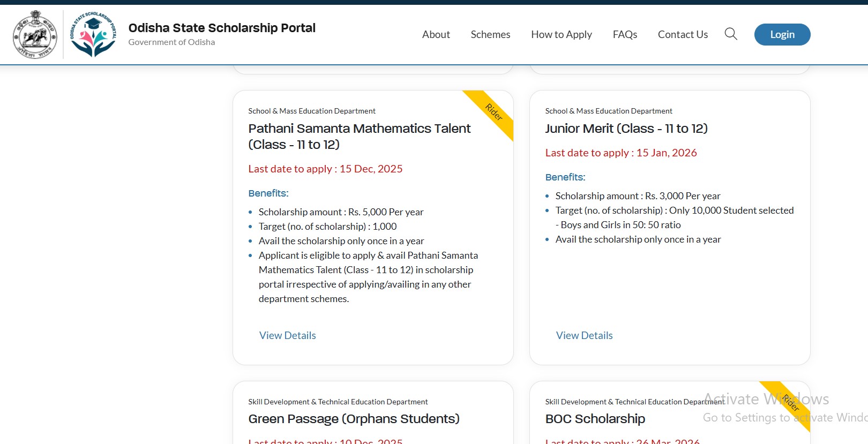Image resolution: width=868 pixels, height=444 pixels.
Task: Click 'Only 10,000 Student selected' target line
Action: pos(675,217)
